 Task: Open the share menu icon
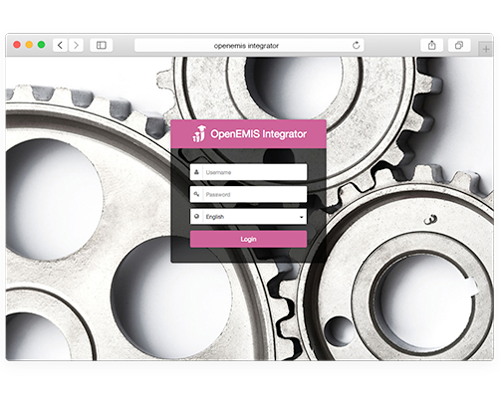click(432, 45)
